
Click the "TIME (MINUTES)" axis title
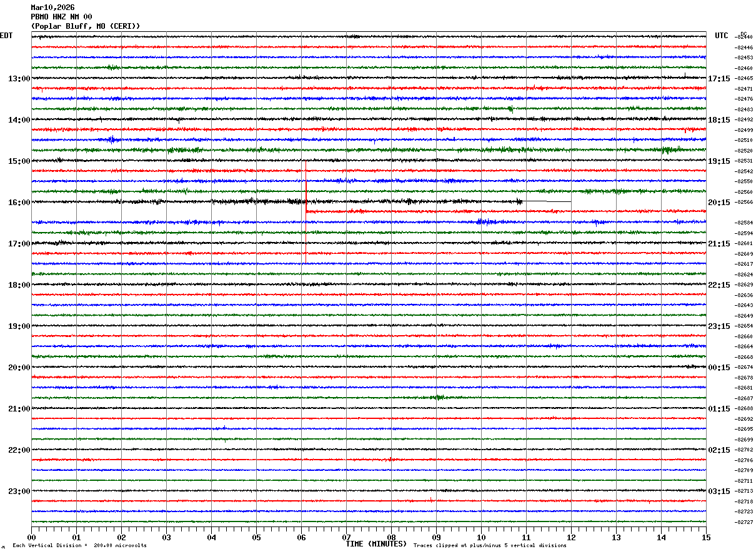click(376, 544)
